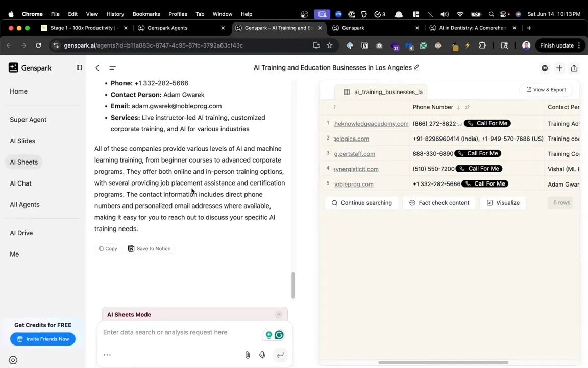Save the response to Notion
Image resolution: width=588 pixels, height=368 pixels.
(149, 248)
